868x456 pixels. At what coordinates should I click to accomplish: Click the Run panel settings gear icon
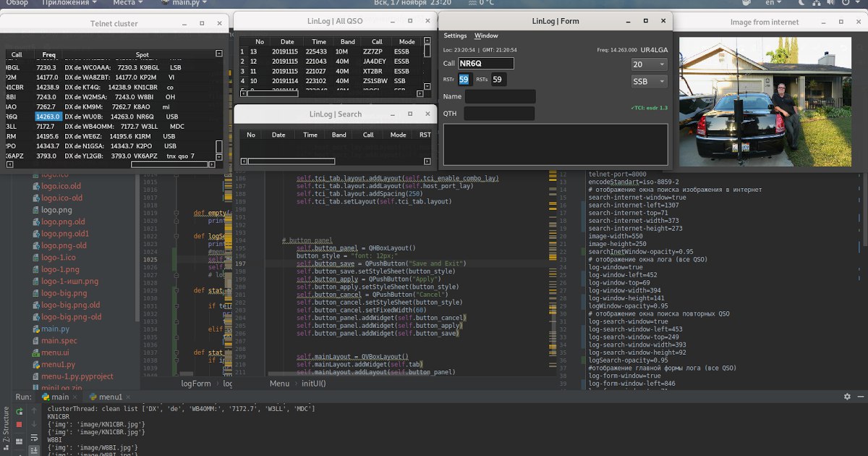tap(847, 397)
